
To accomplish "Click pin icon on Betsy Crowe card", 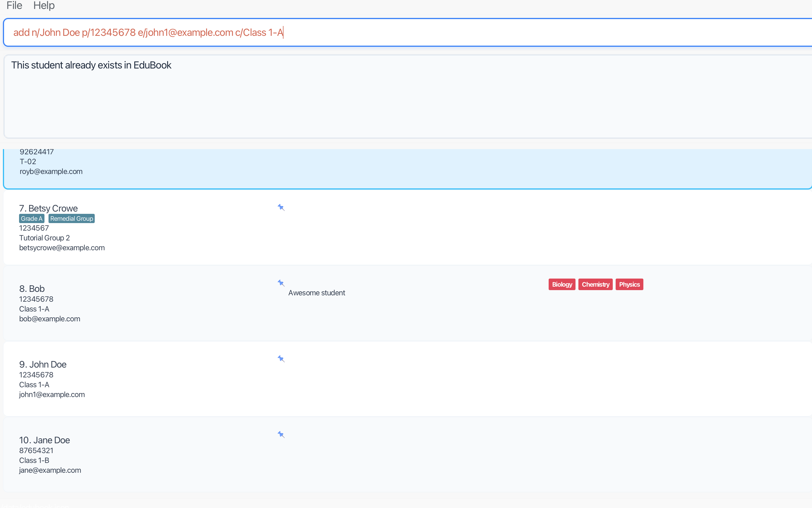I will point(281,207).
